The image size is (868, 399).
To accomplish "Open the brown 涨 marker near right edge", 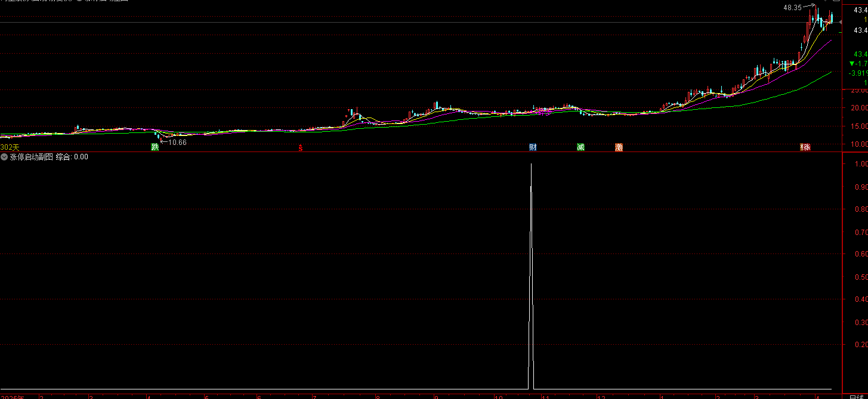I will pyautogui.click(x=805, y=147).
